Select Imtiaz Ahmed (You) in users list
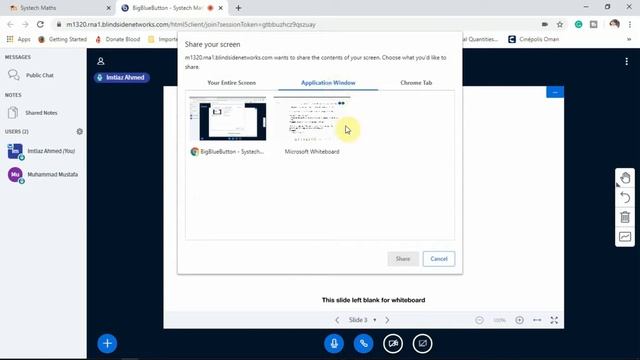The width and height of the screenshot is (640, 360). (42, 151)
